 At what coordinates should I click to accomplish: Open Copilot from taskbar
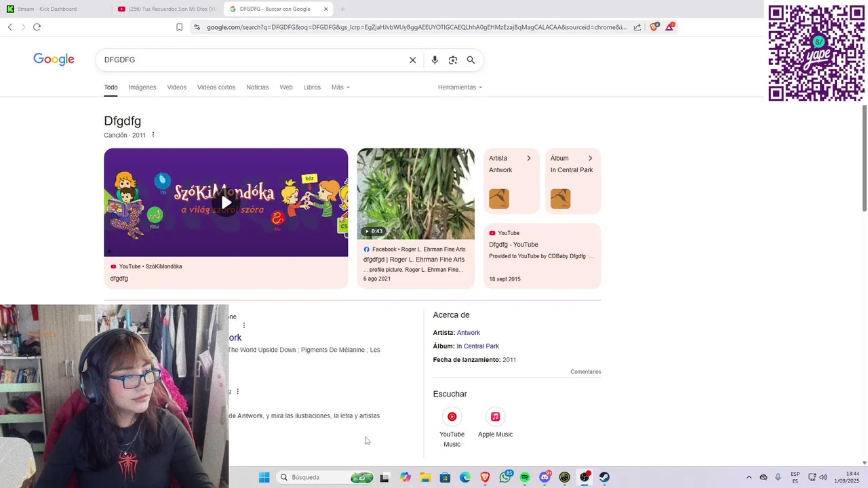(406, 477)
